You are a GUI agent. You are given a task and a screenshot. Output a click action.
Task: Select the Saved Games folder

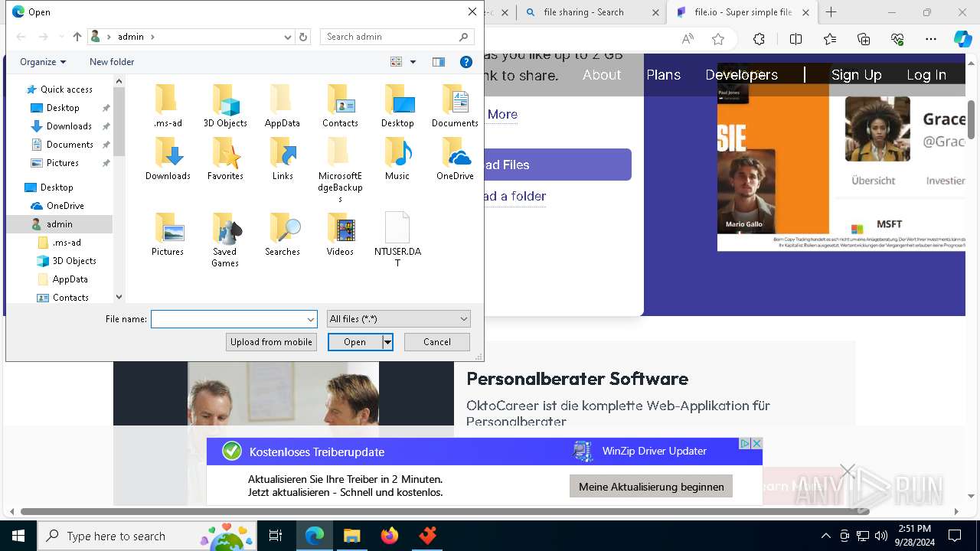[225, 240]
